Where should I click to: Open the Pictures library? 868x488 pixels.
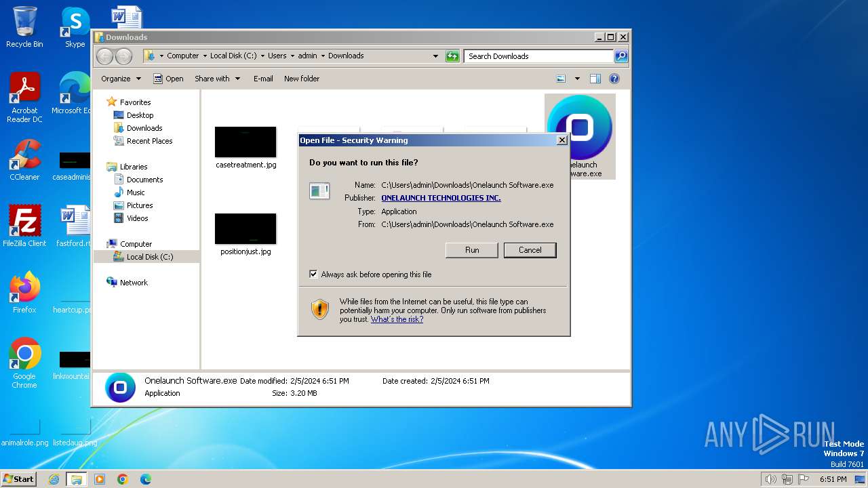click(x=140, y=205)
